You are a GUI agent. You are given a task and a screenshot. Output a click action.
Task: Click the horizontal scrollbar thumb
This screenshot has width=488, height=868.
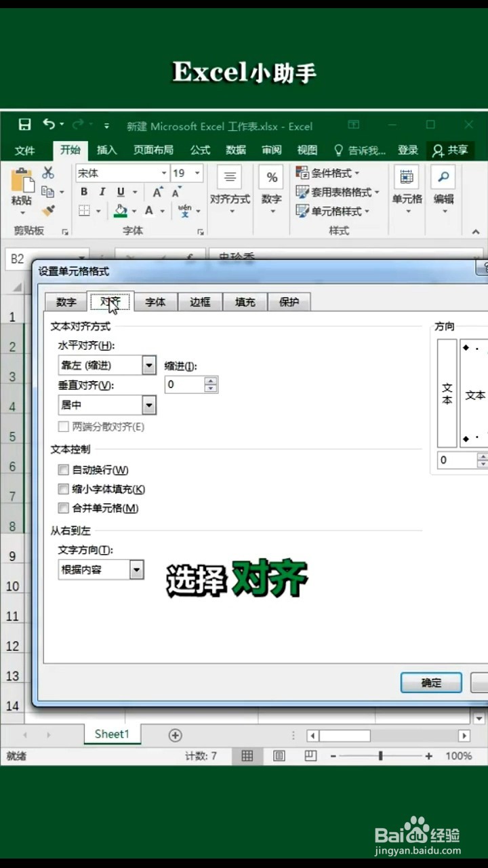tap(345, 736)
